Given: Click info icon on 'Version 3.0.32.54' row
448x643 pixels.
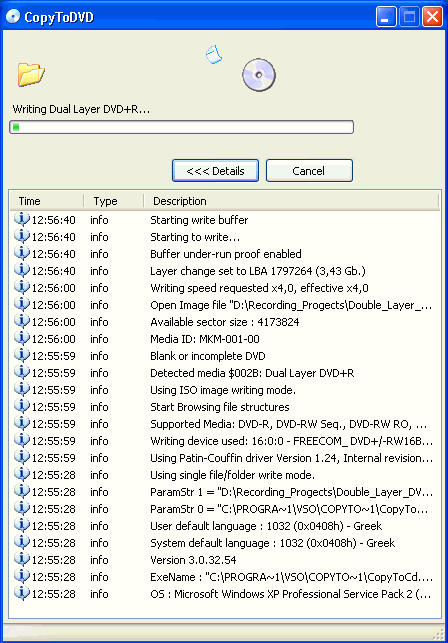Looking at the screenshot, I should (22, 560).
